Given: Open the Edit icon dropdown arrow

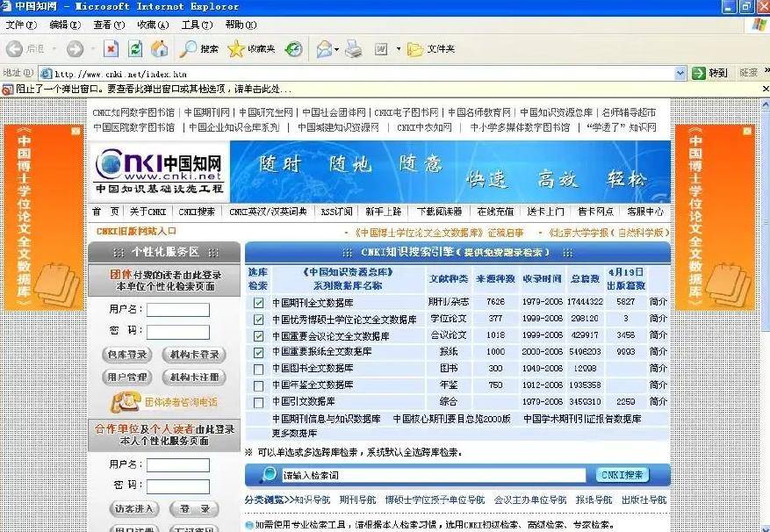Looking at the screenshot, I should [x=399, y=48].
